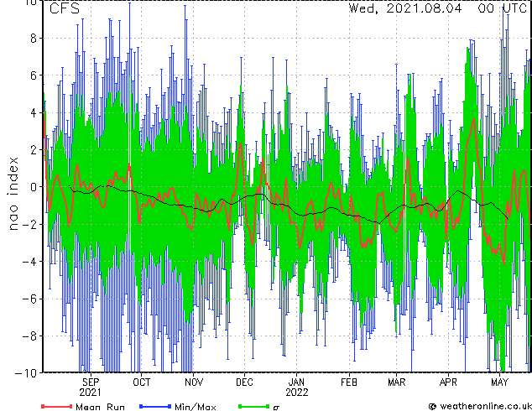Viewport: 532px width, 411px height.
Task: Click the 'Min/Max' legend text
Action: (195, 407)
